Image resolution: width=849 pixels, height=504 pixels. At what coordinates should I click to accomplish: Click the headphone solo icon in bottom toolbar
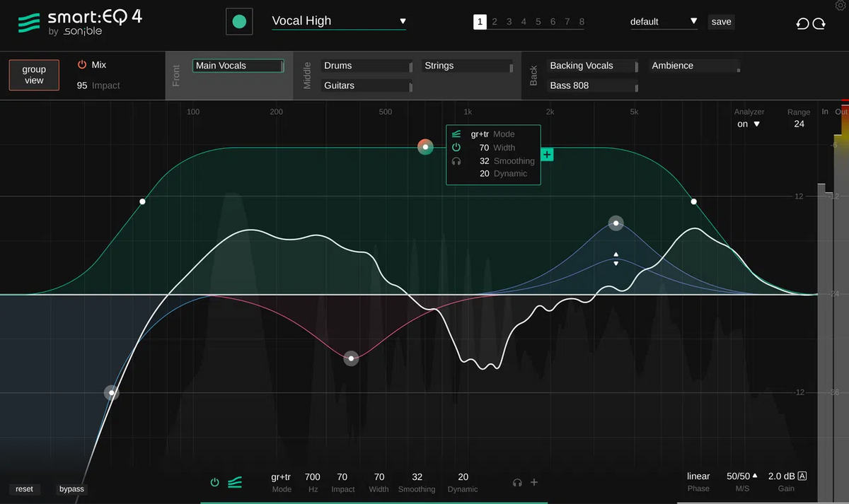(517, 482)
